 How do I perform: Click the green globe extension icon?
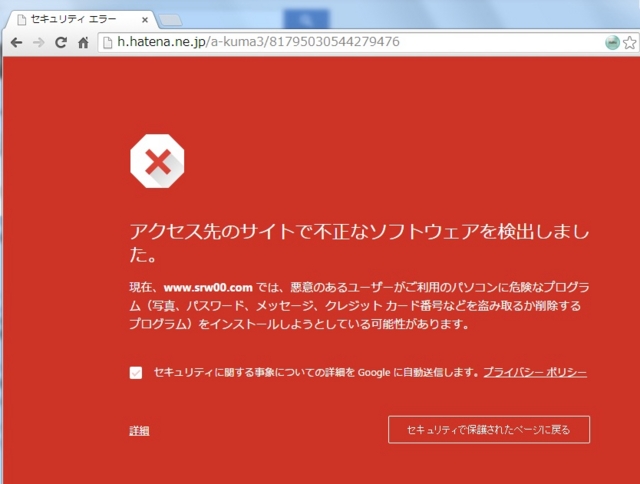click(612, 42)
